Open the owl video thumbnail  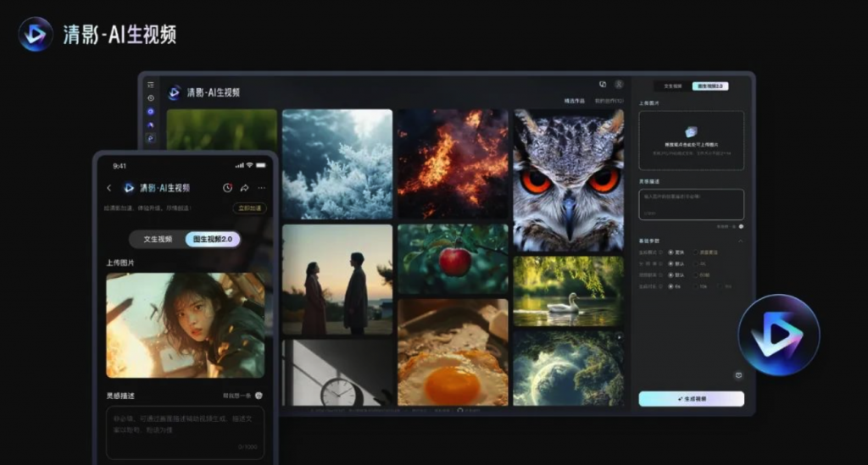[x=569, y=180]
